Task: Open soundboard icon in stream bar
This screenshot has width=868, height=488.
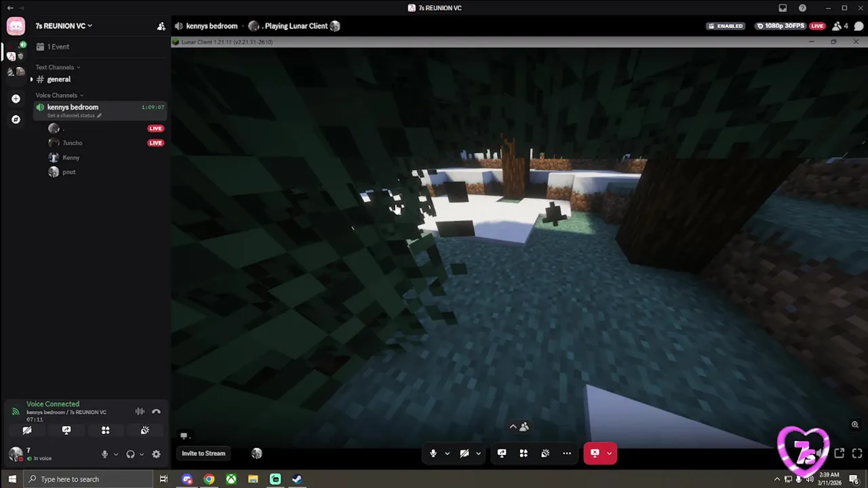Action: (x=545, y=453)
